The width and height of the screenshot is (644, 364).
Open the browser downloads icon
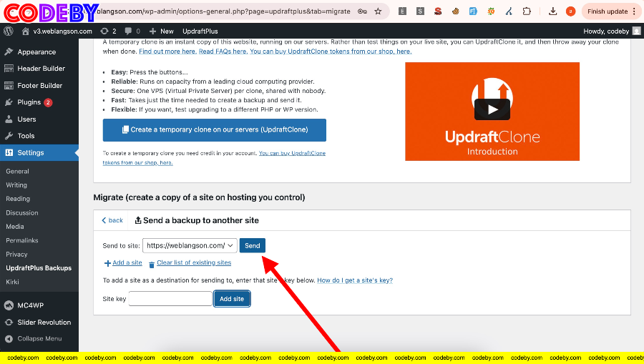(x=553, y=11)
